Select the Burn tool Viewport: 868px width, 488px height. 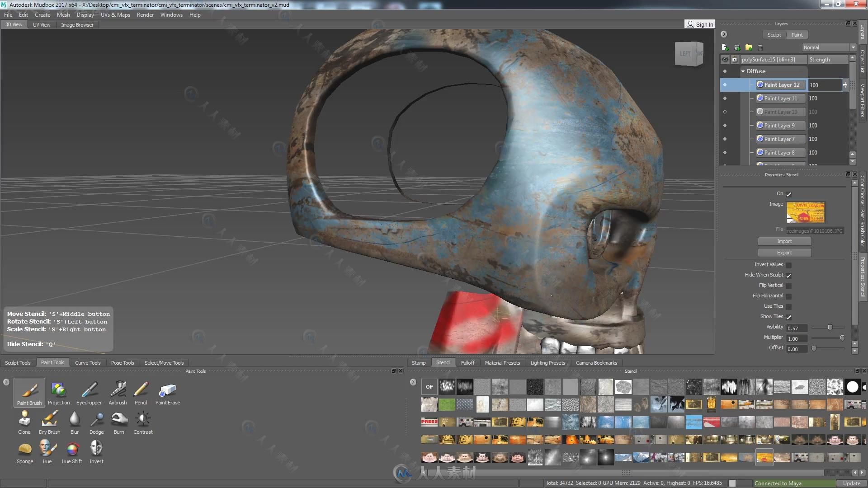pos(119,422)
